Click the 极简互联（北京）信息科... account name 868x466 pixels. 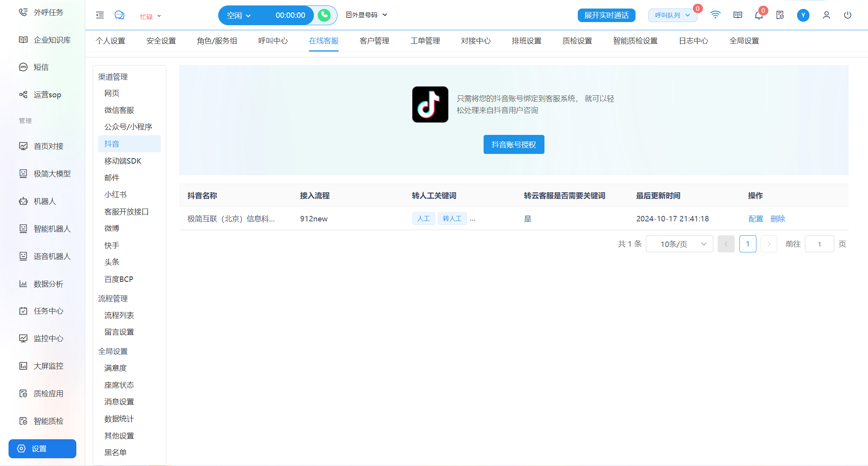pos(231,219)
